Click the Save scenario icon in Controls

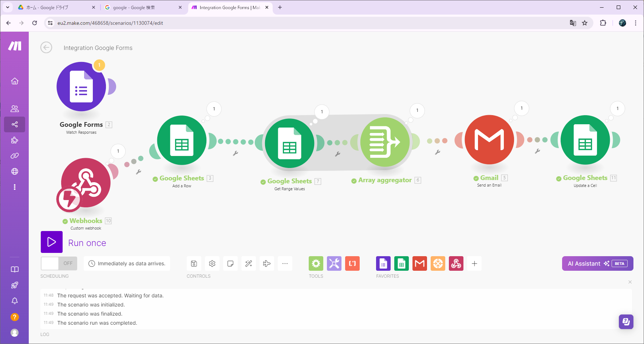pyautogui.click(x=194, y=263)
